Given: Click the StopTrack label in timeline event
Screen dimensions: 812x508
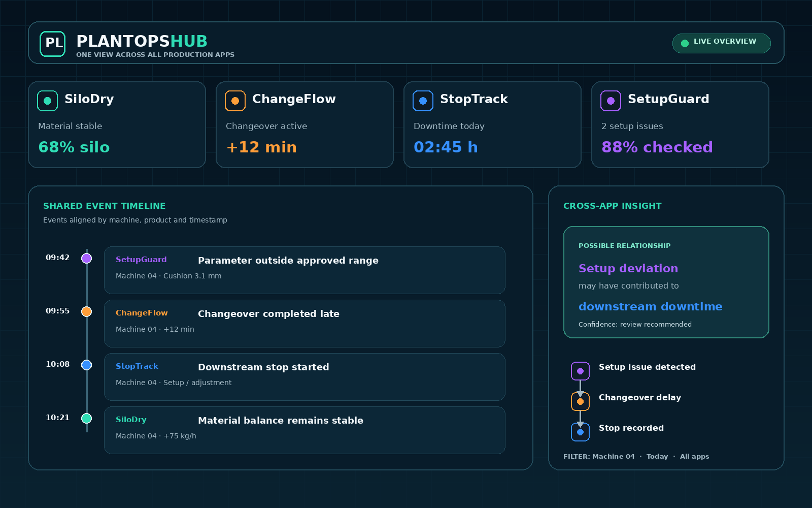Looking at the screenshot, I should [x=137, y=366].
